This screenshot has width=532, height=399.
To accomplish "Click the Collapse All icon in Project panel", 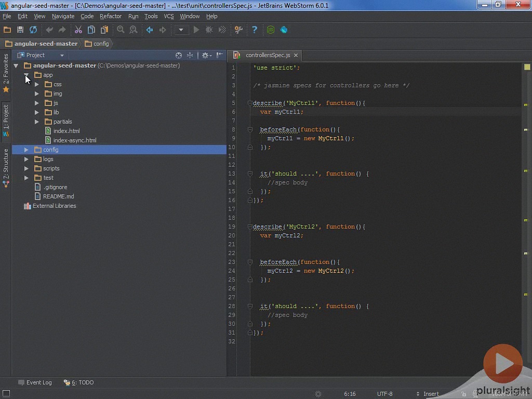I will click(190, 55).
